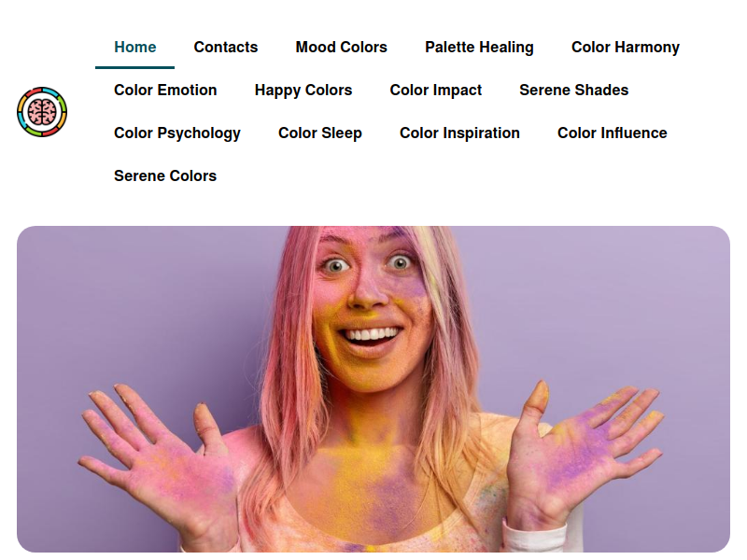Navigate to Color Emotion
The height and width of the screenshot is (560, 747).
point(165,90)
